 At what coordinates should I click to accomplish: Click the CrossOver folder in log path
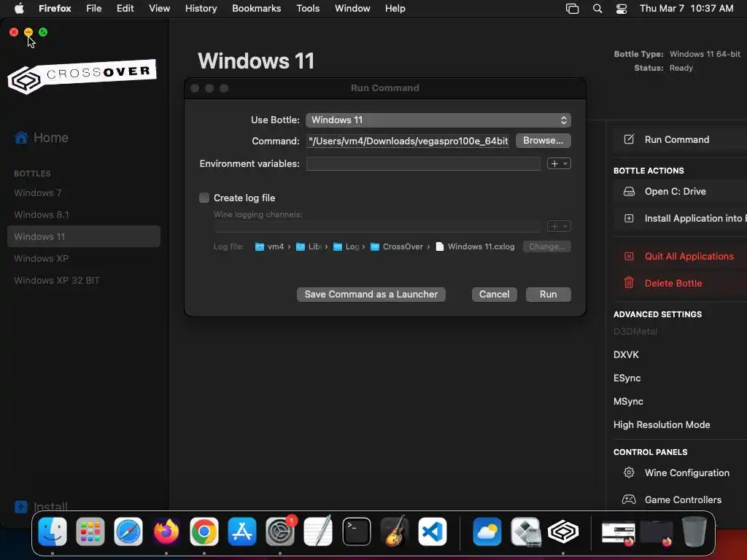click(x=396, y=246)
